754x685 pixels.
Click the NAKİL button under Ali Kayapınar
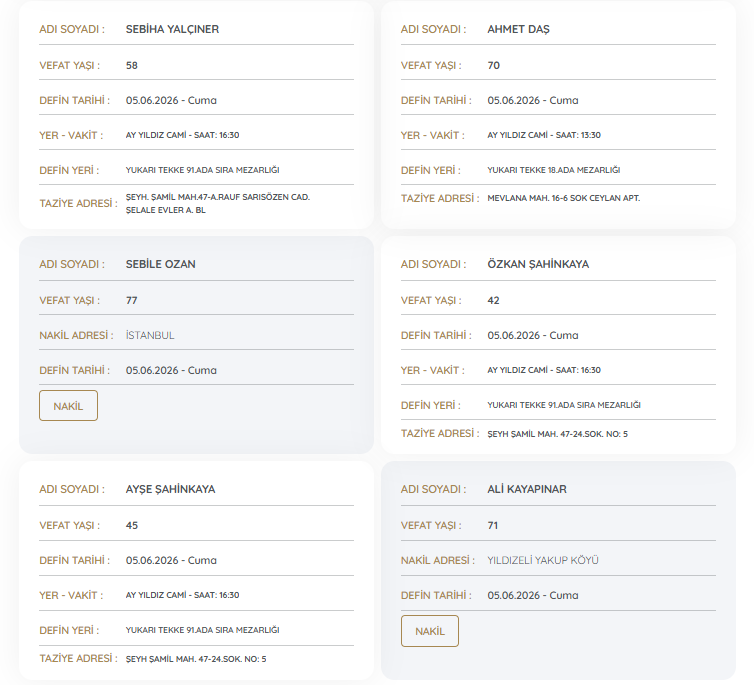pos(430,631)
